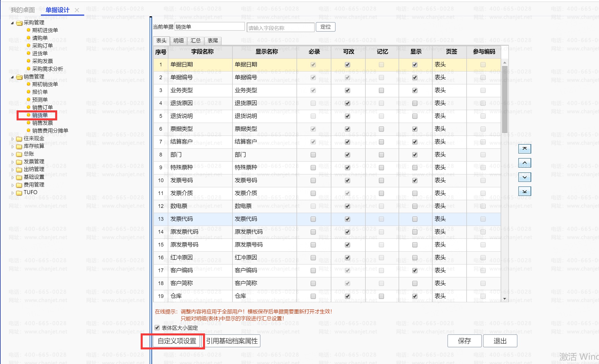Click the 当前单据 input field

click(x=210, y=27)
